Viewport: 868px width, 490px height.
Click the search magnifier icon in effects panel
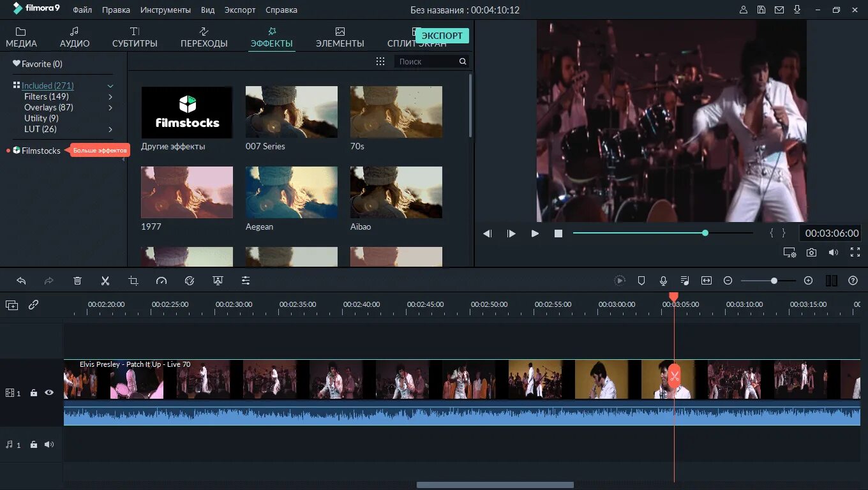pos(463,61)
